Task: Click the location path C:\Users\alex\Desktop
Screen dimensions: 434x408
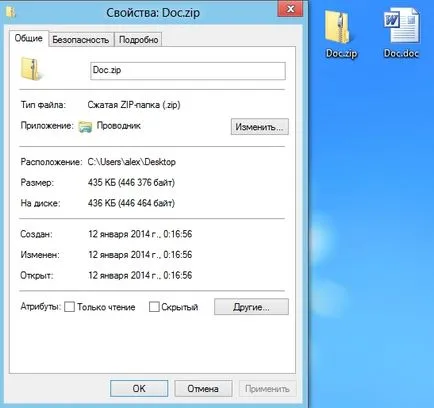Action: pos(132,162)
